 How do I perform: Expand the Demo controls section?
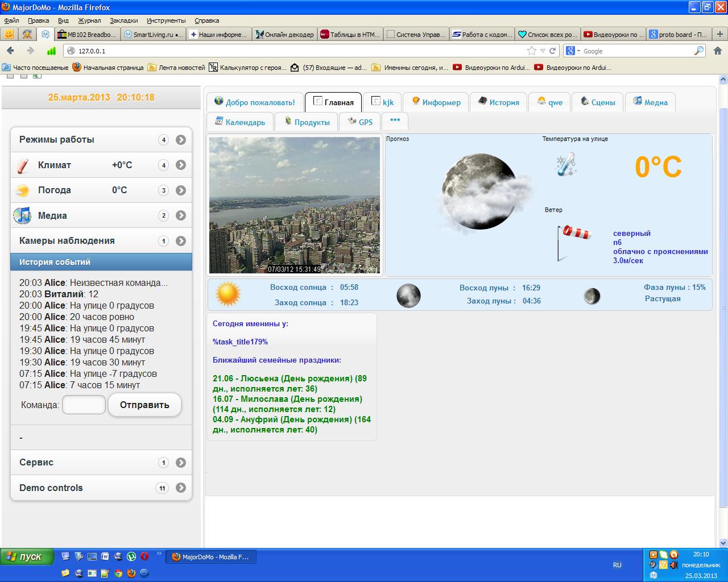click(x=181, y=488)
